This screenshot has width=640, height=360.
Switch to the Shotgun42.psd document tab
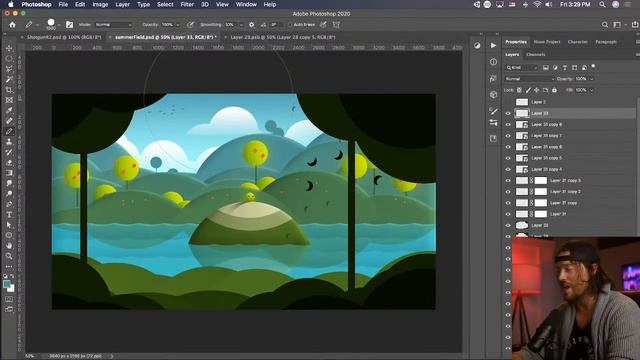(x=64, y=37)
